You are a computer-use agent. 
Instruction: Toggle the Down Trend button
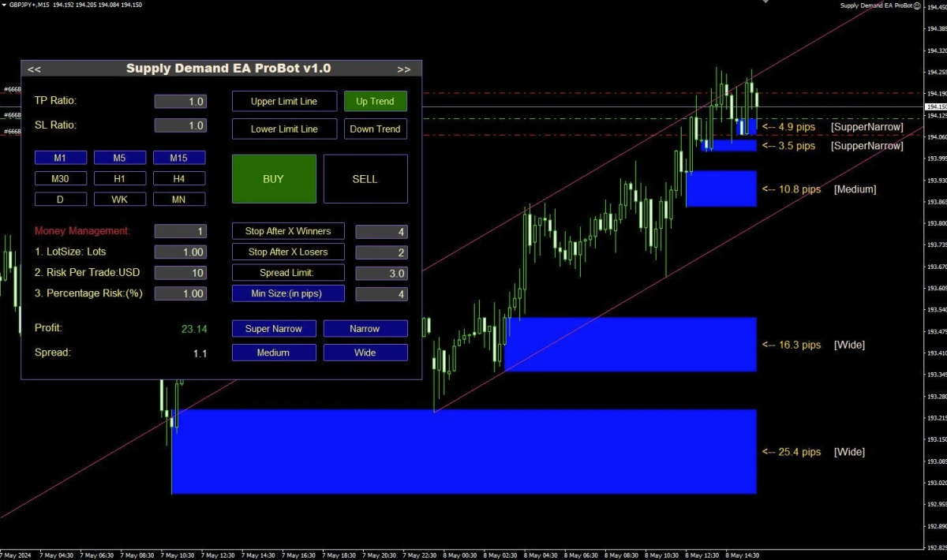(375, 129)
